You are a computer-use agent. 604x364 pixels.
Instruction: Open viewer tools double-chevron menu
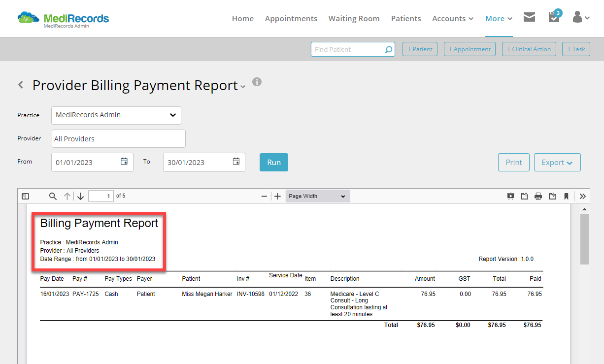583,196
